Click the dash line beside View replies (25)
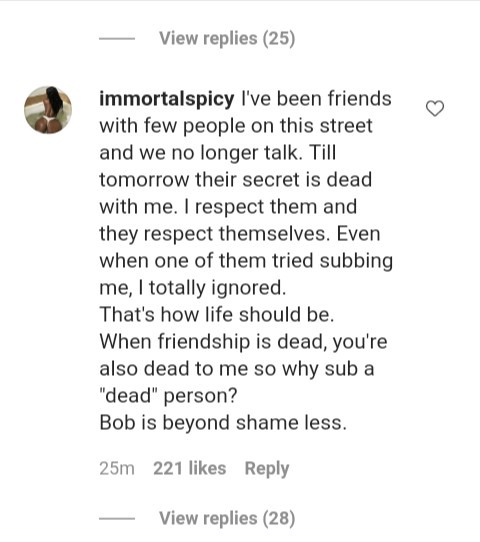 pos(117,39)
